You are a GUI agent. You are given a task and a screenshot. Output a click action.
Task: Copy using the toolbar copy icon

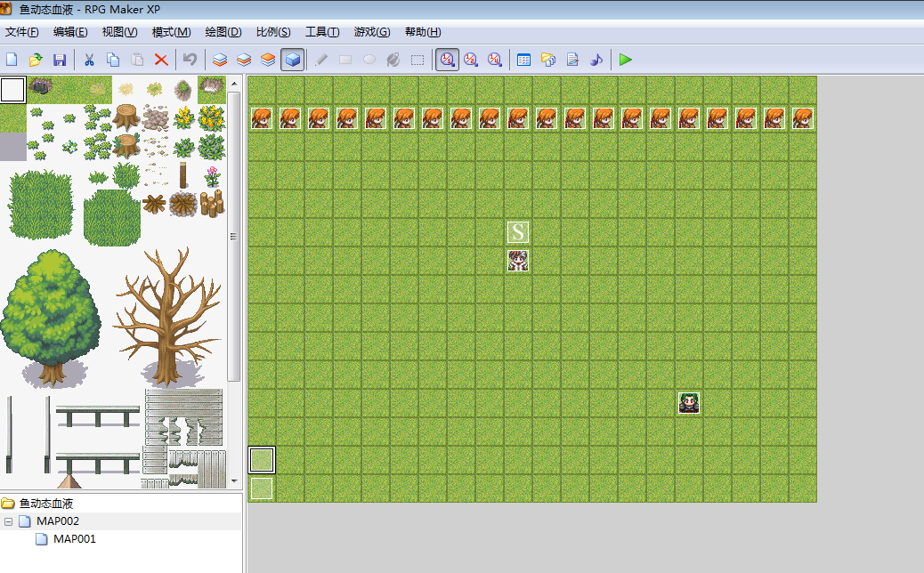[x=112, y=60]
